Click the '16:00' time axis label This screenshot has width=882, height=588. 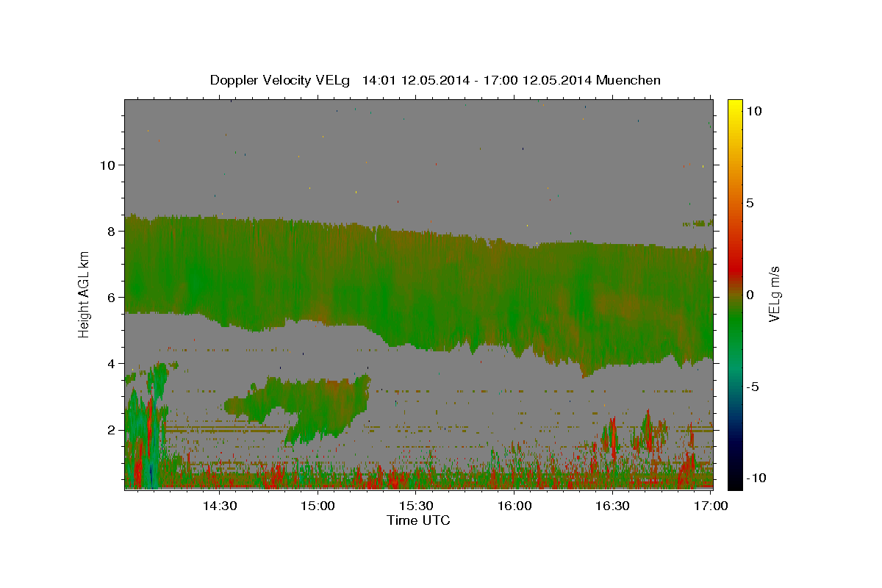point(514,506)
